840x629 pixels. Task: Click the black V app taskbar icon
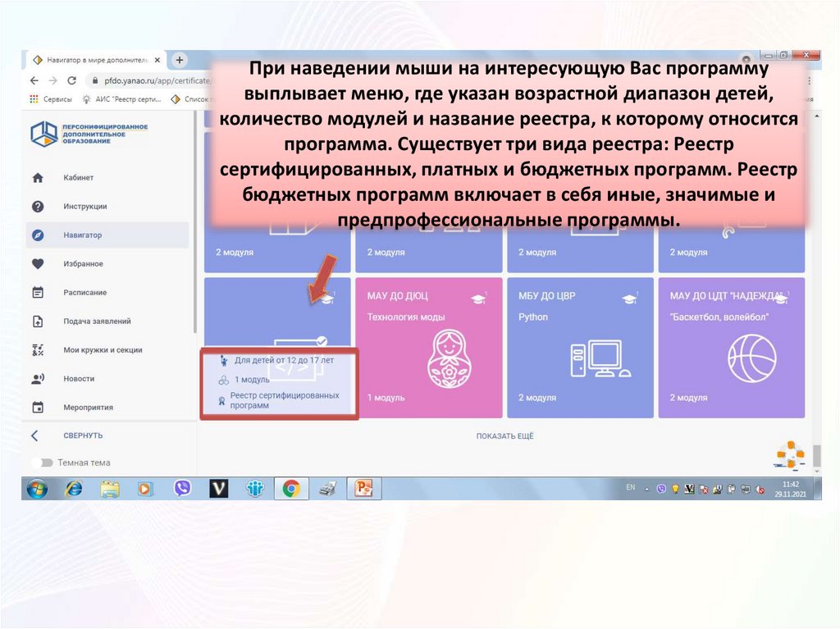pos(218,489)
